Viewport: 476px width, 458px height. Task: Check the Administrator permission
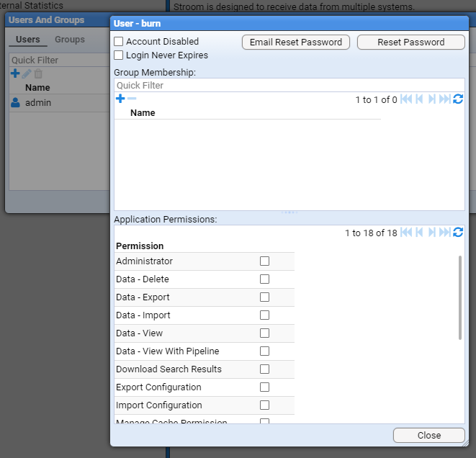(x=264, y=261)
